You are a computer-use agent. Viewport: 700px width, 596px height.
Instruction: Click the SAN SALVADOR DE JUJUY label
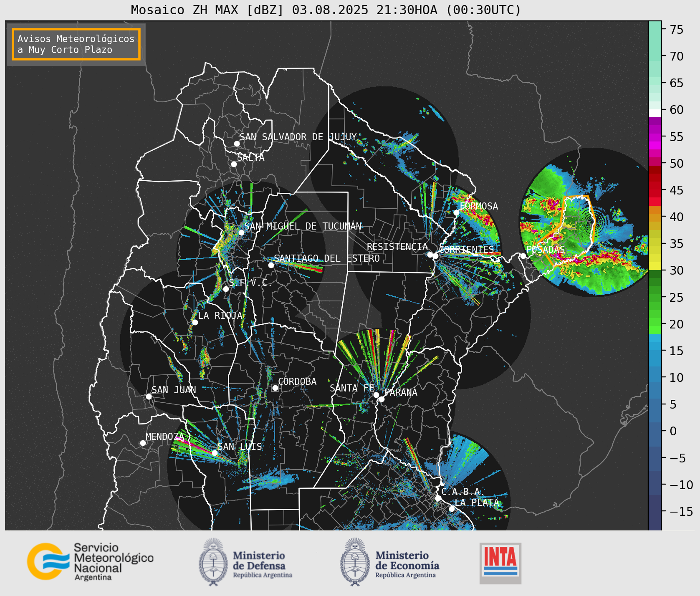pos(298,137)
